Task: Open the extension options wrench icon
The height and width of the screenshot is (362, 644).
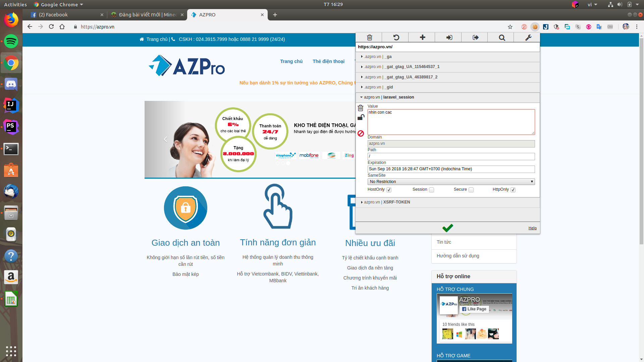Action: pyautogui.click(x=528, y=38)
